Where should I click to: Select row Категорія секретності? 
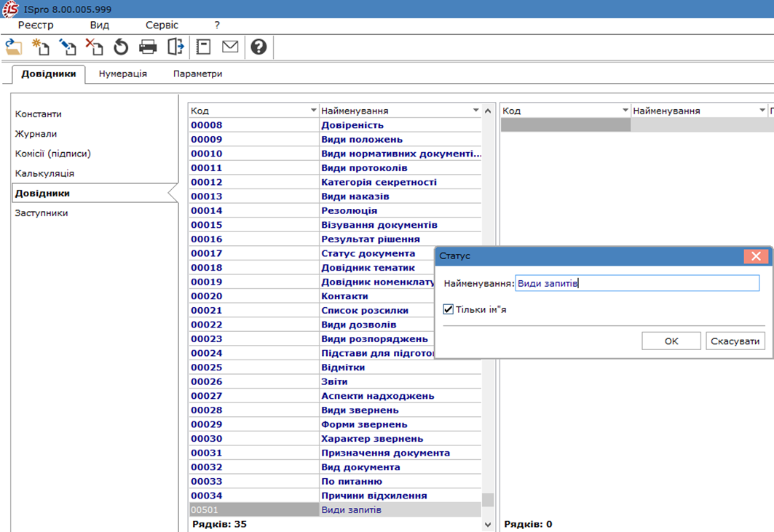coord(335,182)
